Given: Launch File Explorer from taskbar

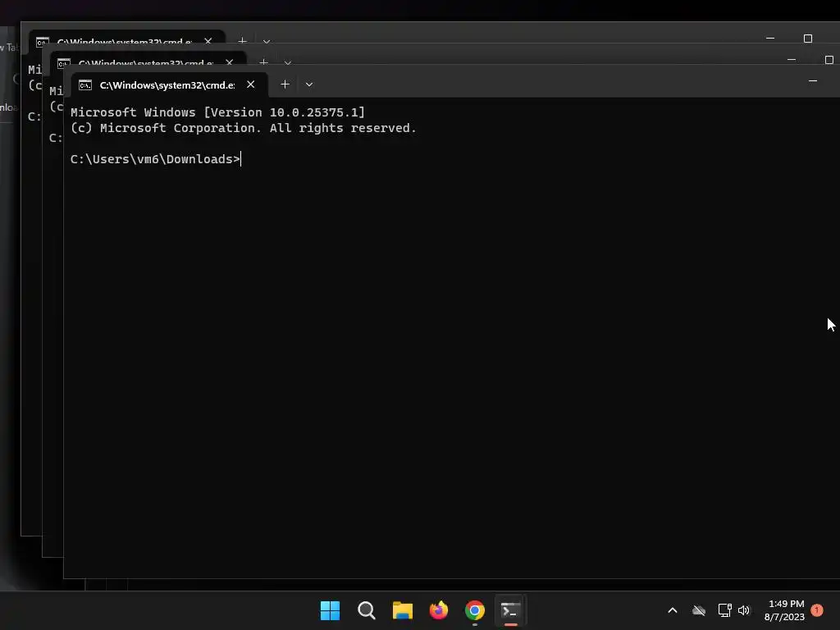Looking at the screenshot, I should (x=402, y=610).
